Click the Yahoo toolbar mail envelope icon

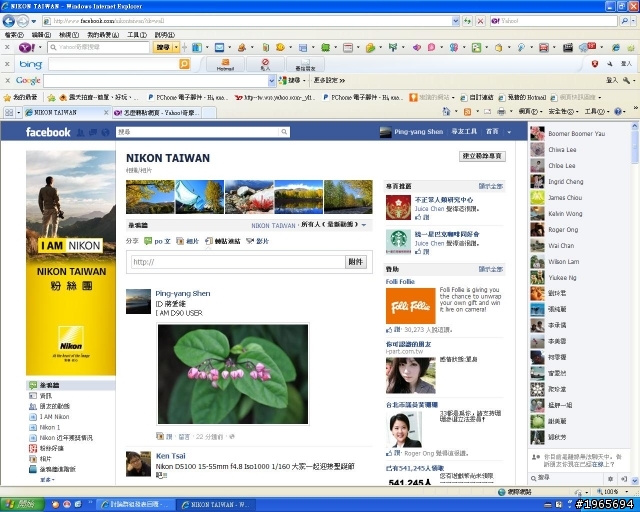219,48
